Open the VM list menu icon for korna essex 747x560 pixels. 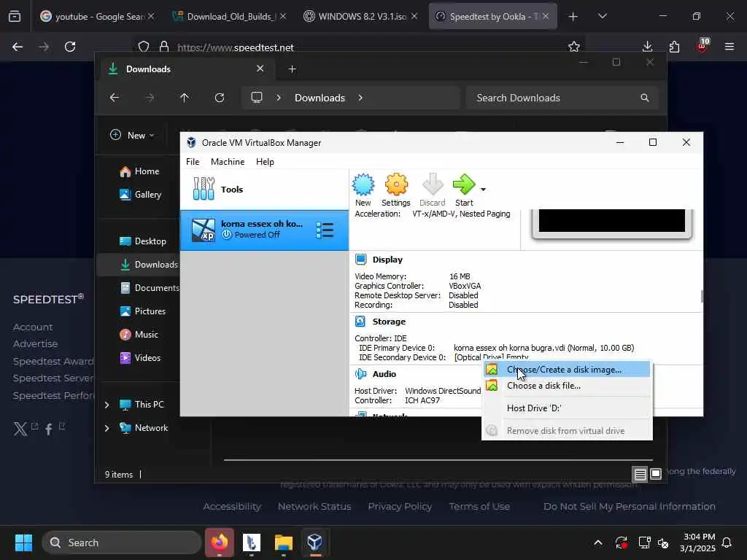point(325,230)
